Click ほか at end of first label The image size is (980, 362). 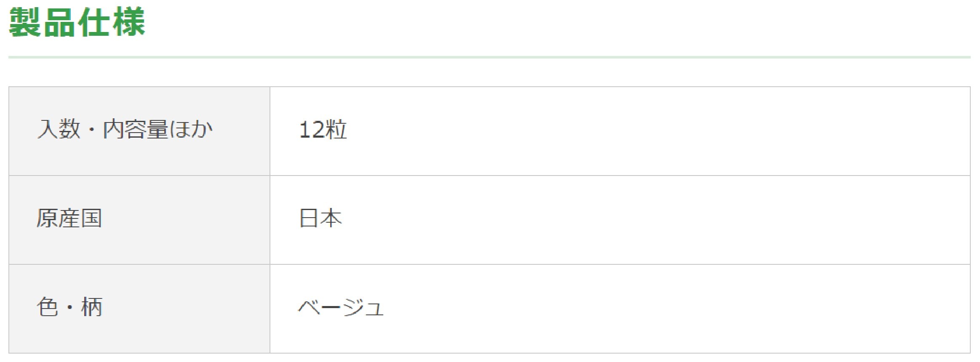pos(192,129)
